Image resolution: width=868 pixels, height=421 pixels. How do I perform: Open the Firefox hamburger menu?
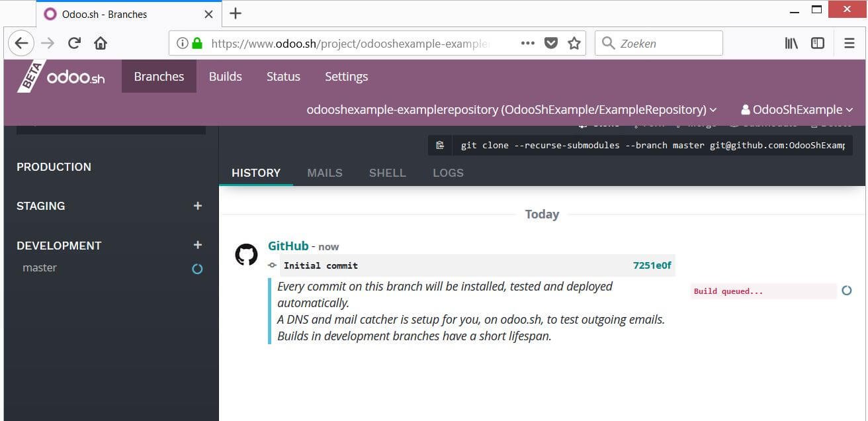(849, 43)
